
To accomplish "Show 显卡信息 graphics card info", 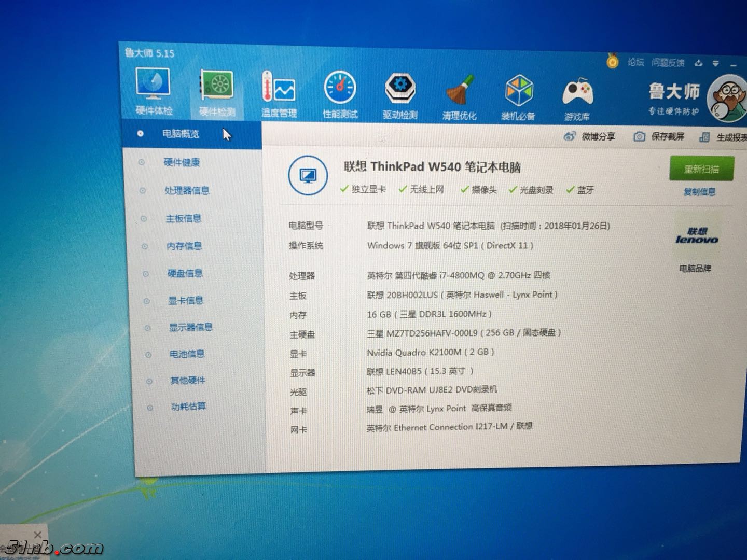I will coord(185,301).
